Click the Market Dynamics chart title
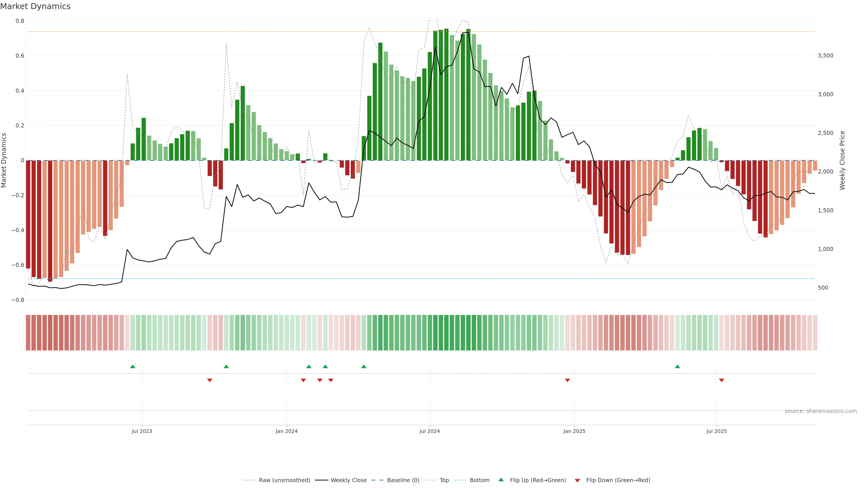The image size is (868, 488). point(35,6)
